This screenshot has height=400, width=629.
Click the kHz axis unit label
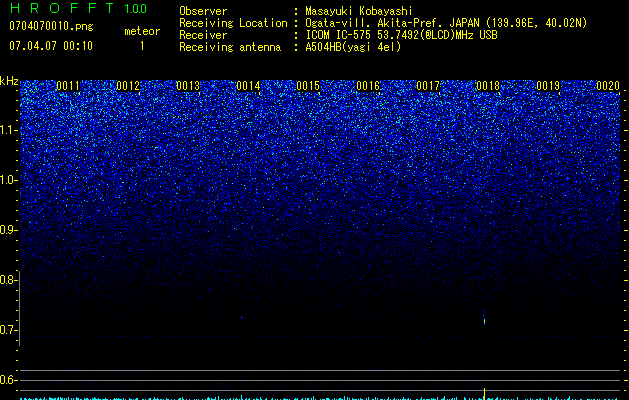[x=9, y=81]
